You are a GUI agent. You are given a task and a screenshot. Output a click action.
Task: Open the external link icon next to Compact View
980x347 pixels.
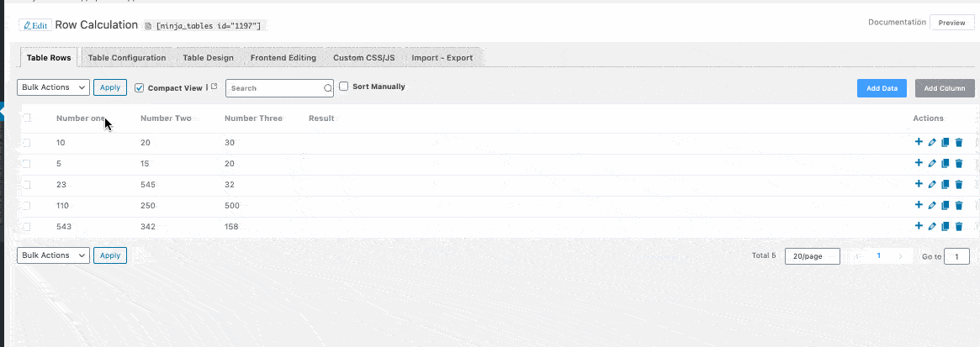pos(214,87)
